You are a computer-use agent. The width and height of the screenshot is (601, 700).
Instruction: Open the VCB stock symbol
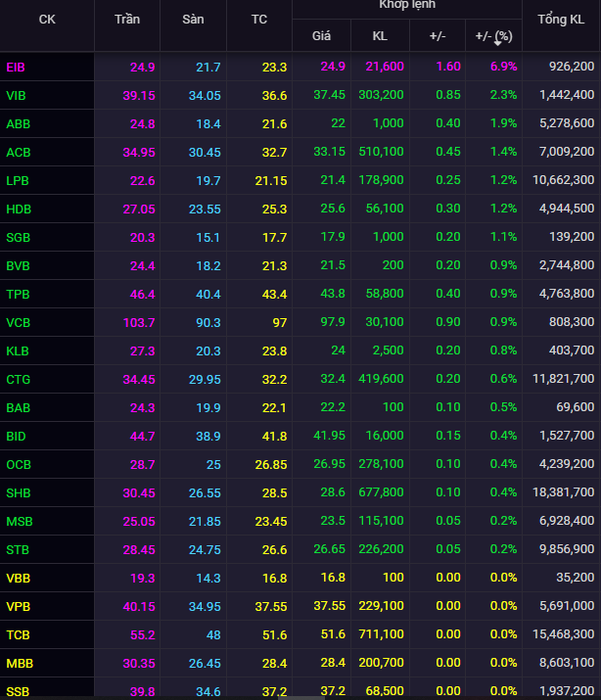coord(18,323)
